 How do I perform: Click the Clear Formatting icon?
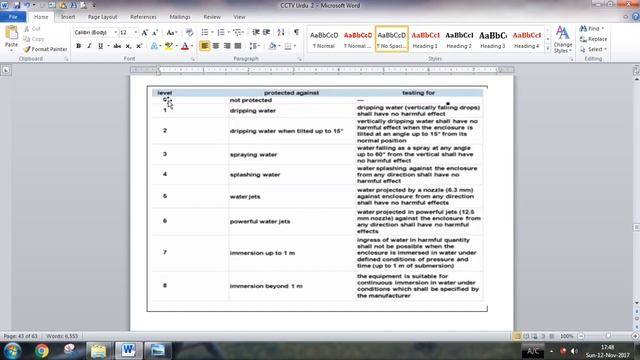coord(189,32)
